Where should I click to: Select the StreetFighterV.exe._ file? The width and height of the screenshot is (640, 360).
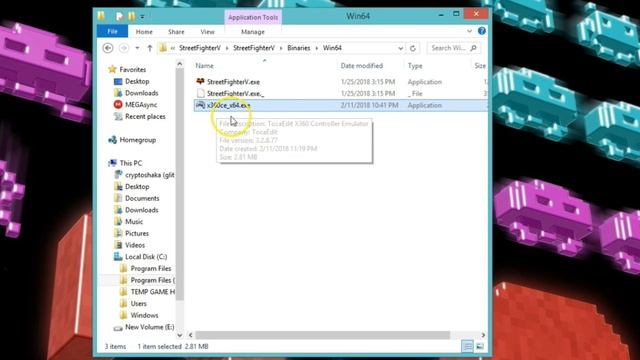point(235,93)
